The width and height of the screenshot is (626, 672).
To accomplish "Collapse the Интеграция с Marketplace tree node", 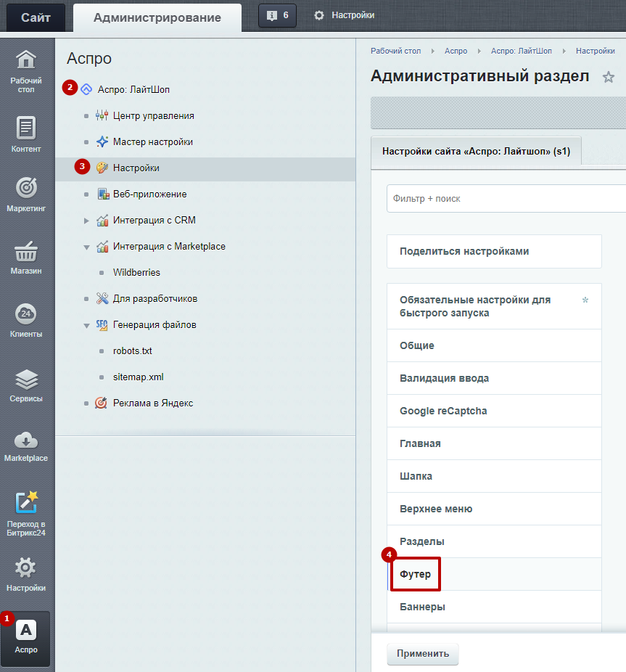I will tap(86, 247).
